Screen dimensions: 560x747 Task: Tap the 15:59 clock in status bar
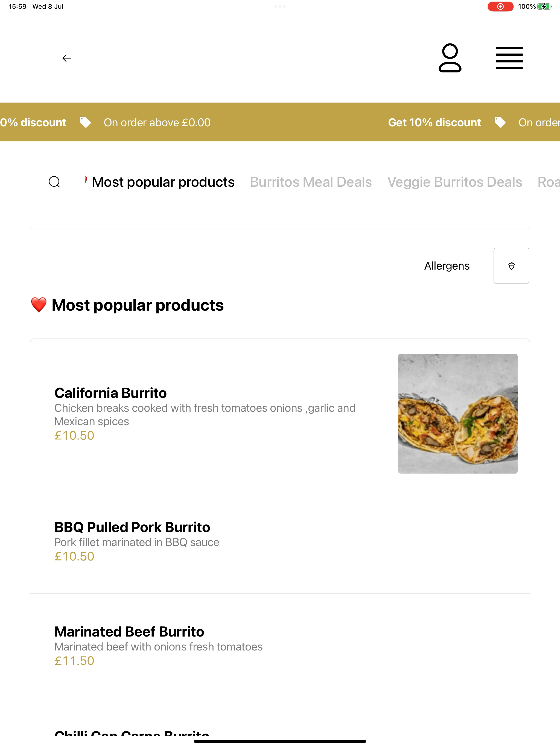[x=17, y=6]
